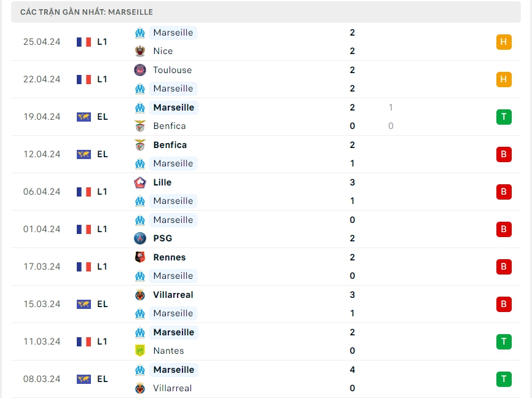
Task: Open the highlighted Marseille link on 01.04.24
Action: [173, 220]
